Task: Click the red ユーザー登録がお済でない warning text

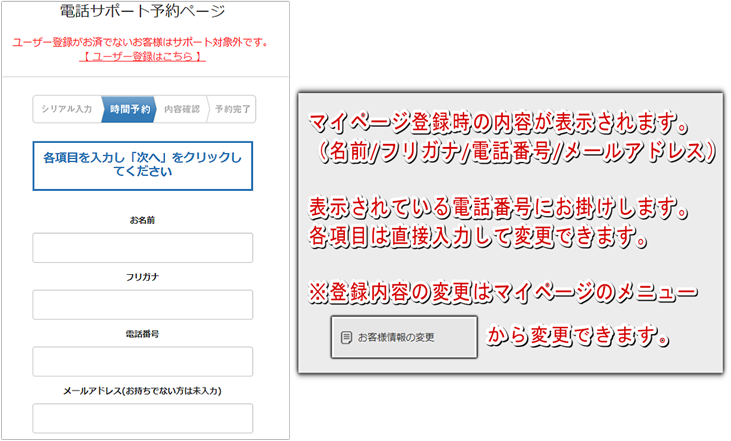Action: [141, 42]
